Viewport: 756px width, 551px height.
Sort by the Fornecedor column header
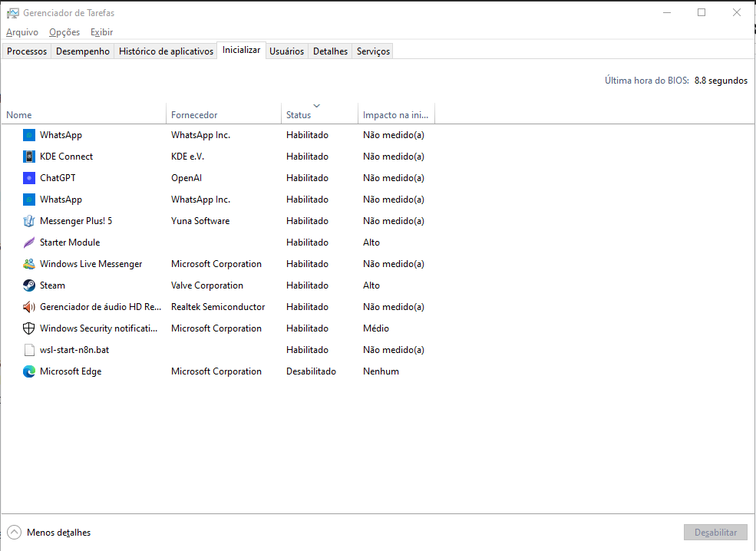tap(223, 115)
